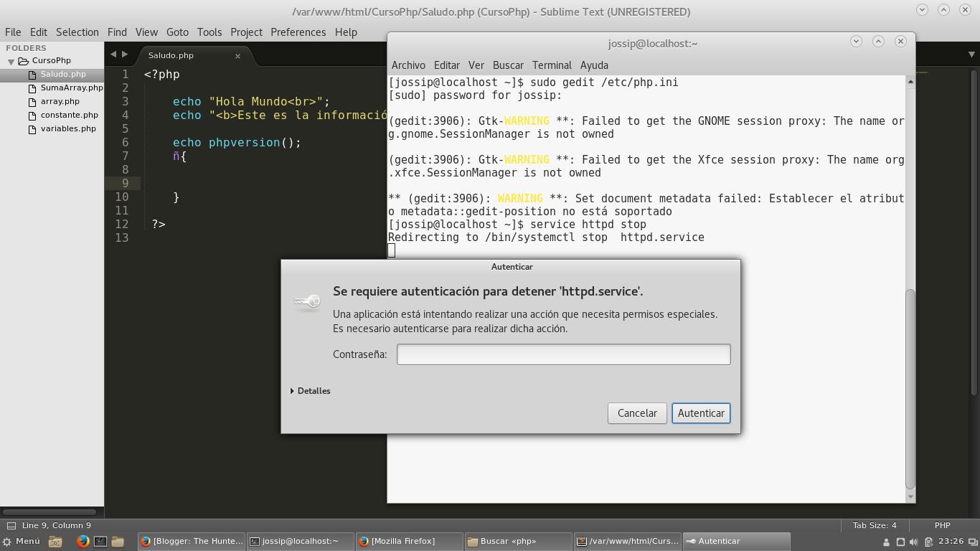
Task: Click the key icon in the Autenticar dialog
Action: tap(307, 301)
